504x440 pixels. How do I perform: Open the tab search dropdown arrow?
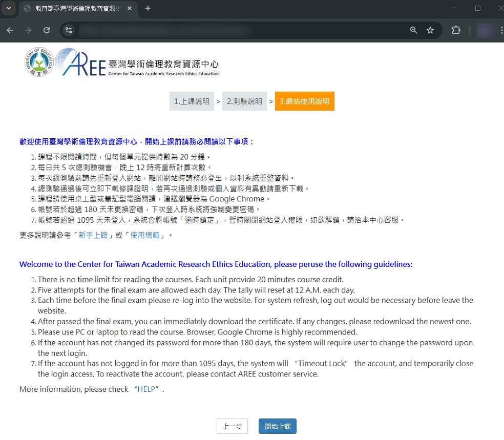pos(9,8)
